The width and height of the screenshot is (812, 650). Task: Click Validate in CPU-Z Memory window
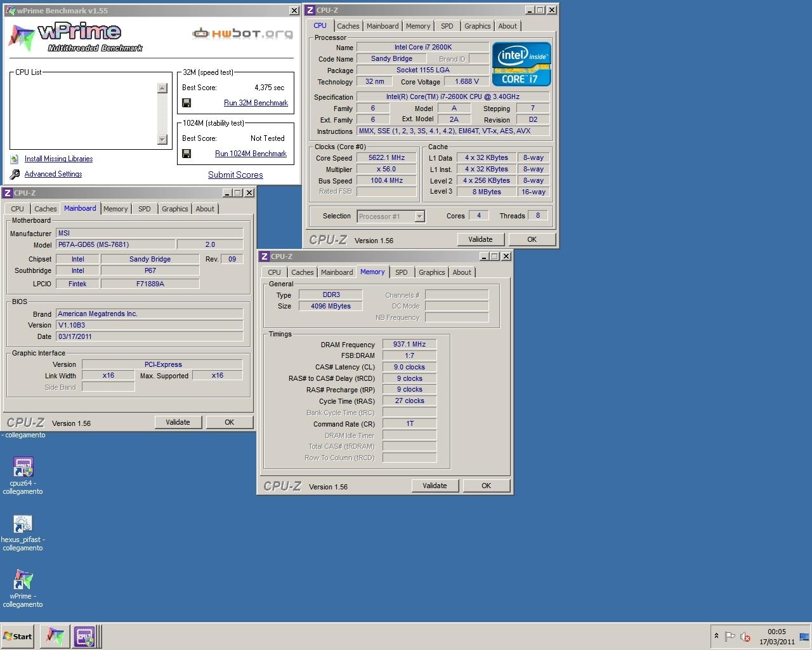(x=435, y=486)
